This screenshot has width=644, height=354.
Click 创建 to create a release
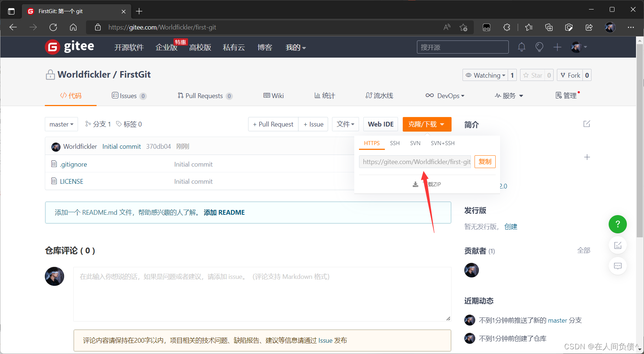click(x=511, y=227)
